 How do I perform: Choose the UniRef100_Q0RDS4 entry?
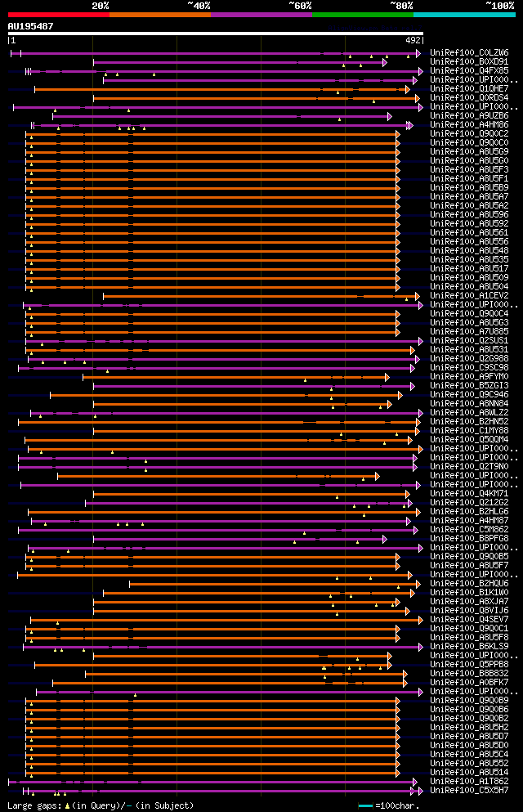(469, 97)
